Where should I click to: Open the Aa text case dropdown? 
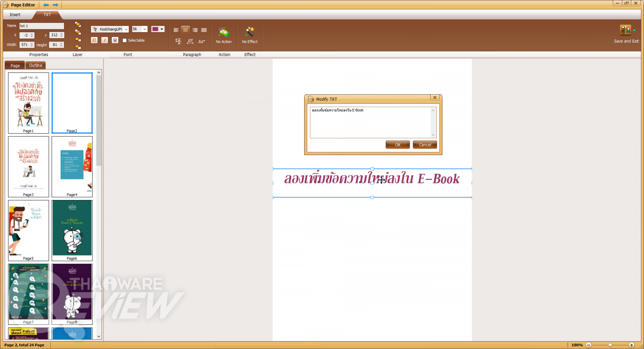point(202,41)
